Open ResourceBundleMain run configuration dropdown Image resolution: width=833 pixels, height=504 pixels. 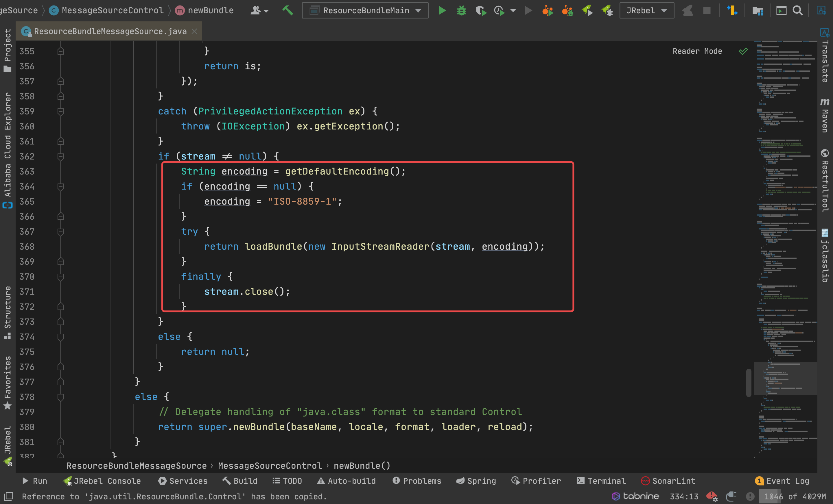point(365,10)
